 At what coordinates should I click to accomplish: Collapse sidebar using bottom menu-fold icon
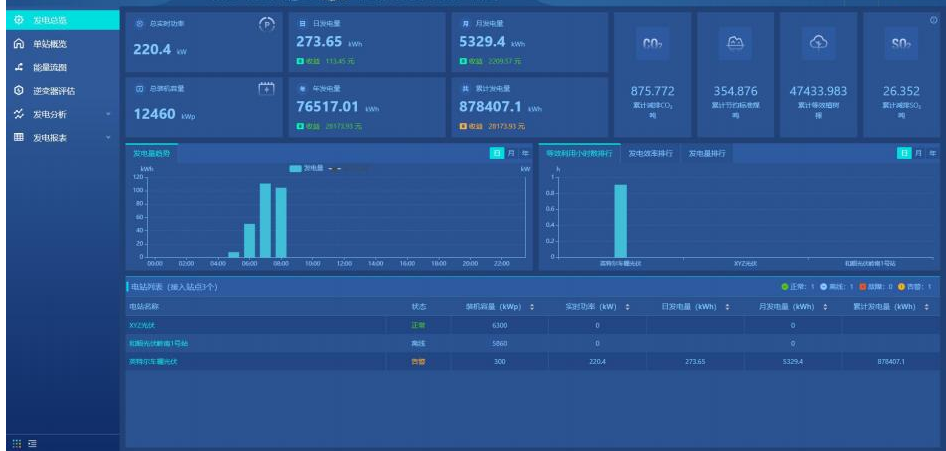pyautogui.click(x=33, y=443)
